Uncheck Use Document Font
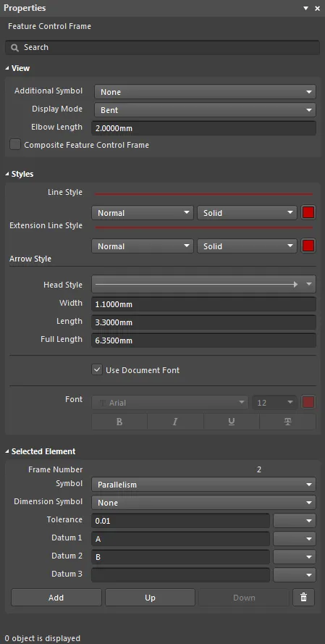 [97, 369]
